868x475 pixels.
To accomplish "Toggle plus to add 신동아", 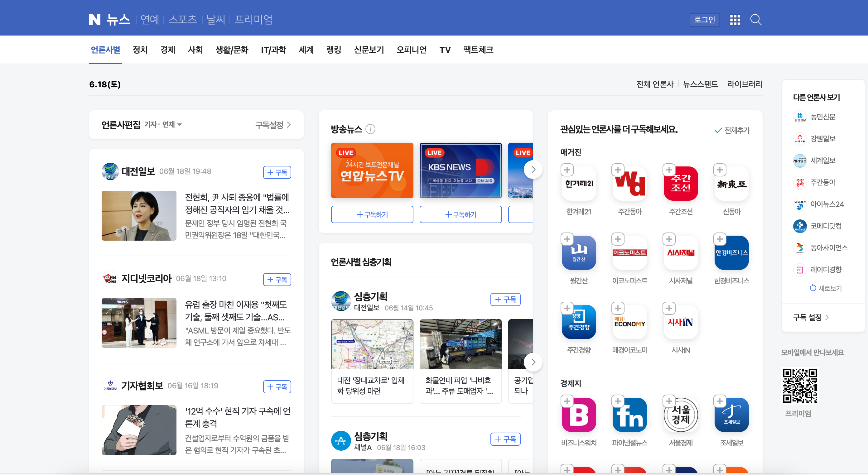I will (x=720, y=170).
